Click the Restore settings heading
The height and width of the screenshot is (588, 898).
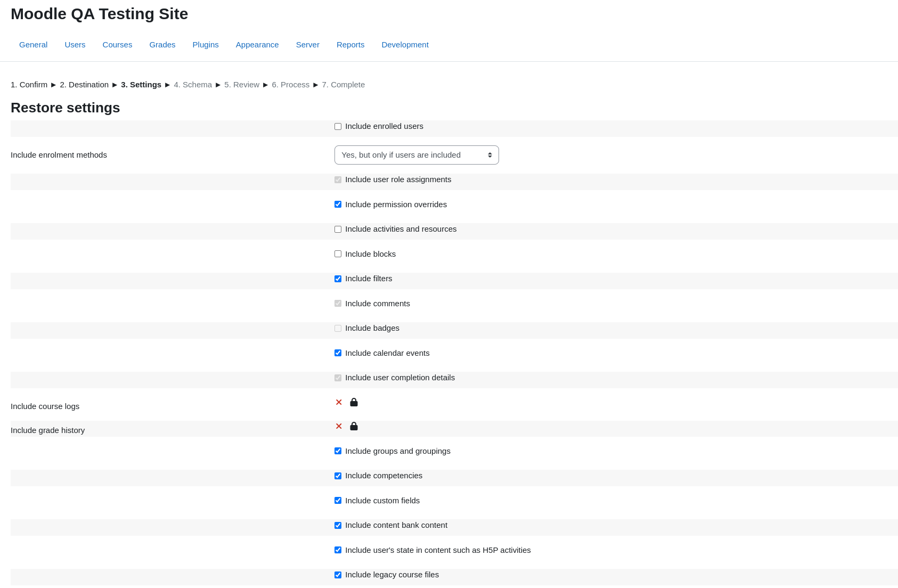click(66, 108)
